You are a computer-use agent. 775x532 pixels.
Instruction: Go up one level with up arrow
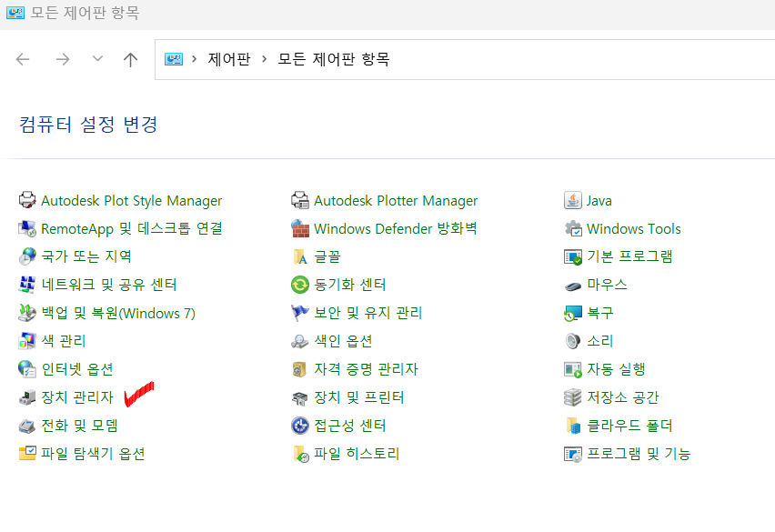click(x=130, y=59)
